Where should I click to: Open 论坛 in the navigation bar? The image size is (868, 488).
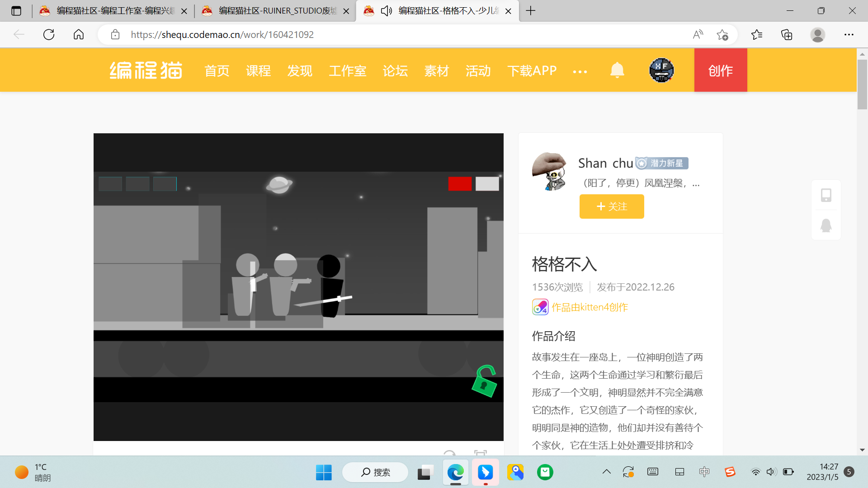coord(396,70)
